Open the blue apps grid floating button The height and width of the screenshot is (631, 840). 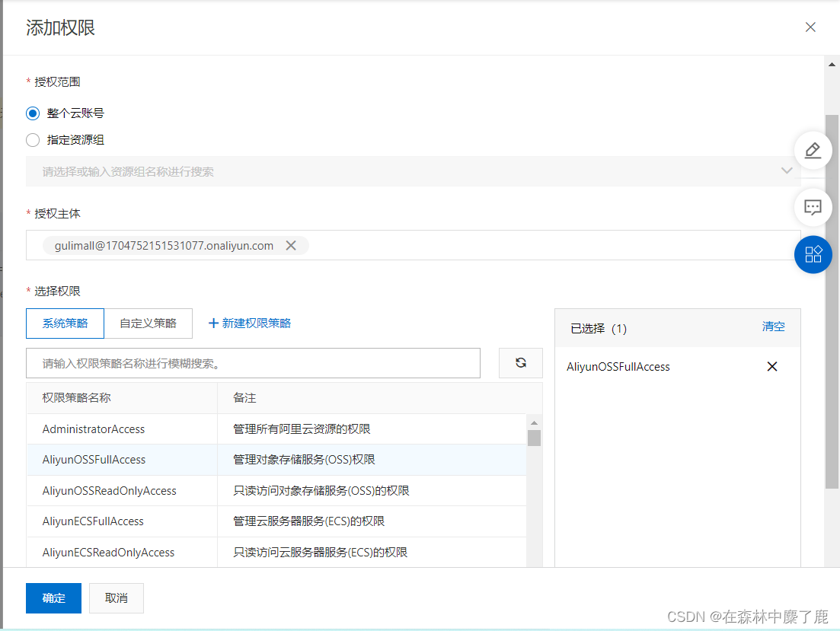pyautogui.click(x=813, y=254)
